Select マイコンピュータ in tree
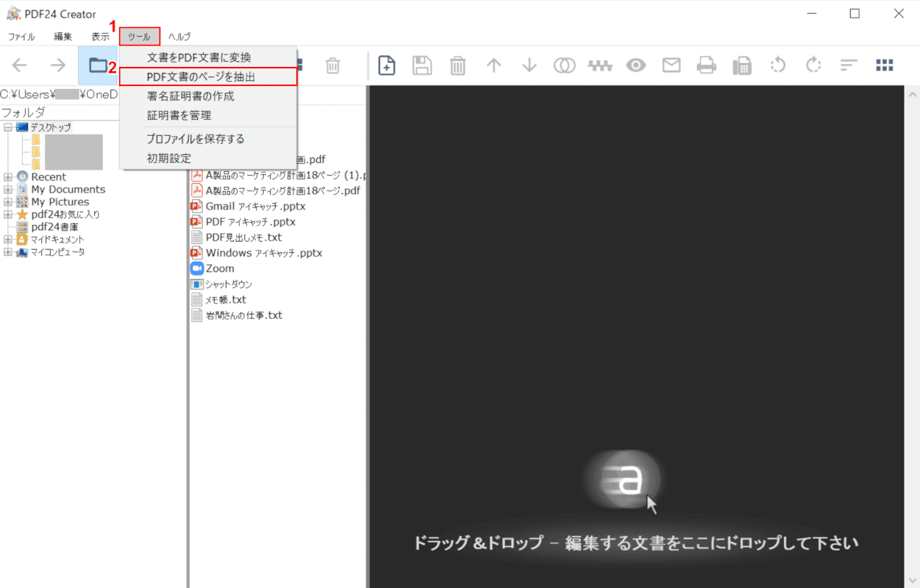 pos(58,251)
